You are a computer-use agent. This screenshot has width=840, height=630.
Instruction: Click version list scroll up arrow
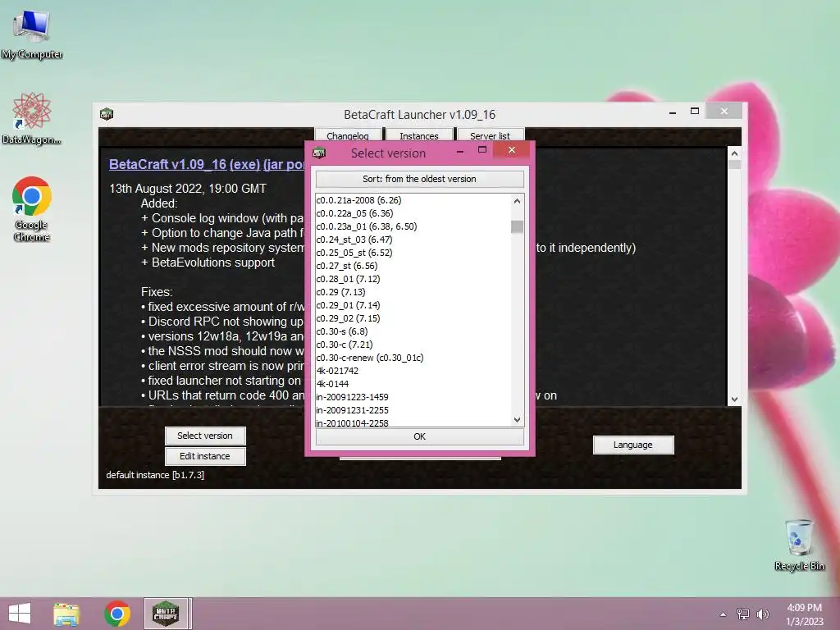517,201
